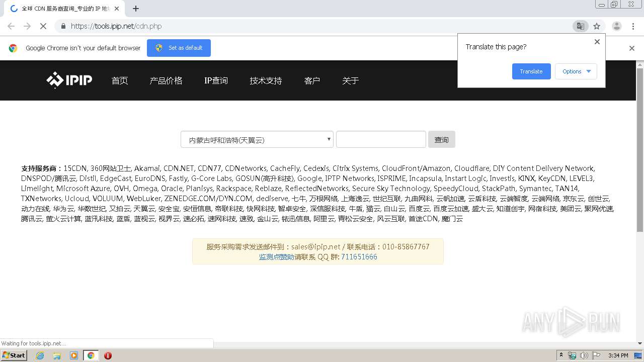Screen dimensions: 644x362
Task: Close the CDN query tab
Action: tap(117, 9)
